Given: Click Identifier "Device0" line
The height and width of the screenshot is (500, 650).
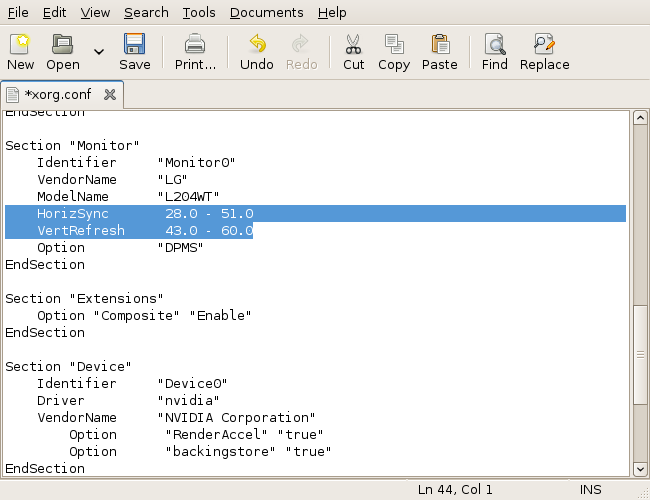Looking at the screenshot, I should pos(132,383).
